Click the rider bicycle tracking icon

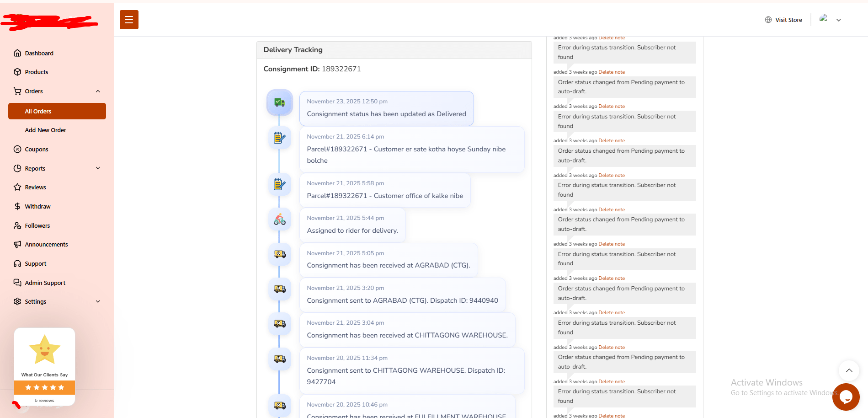click(x=279, y=220)
